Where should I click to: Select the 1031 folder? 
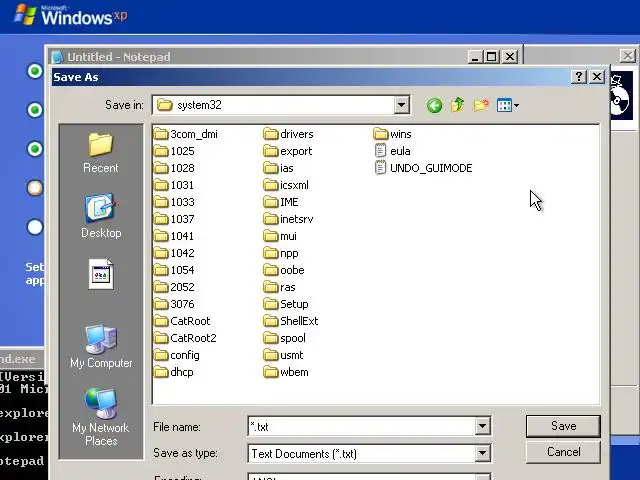[x=174, y=185]
